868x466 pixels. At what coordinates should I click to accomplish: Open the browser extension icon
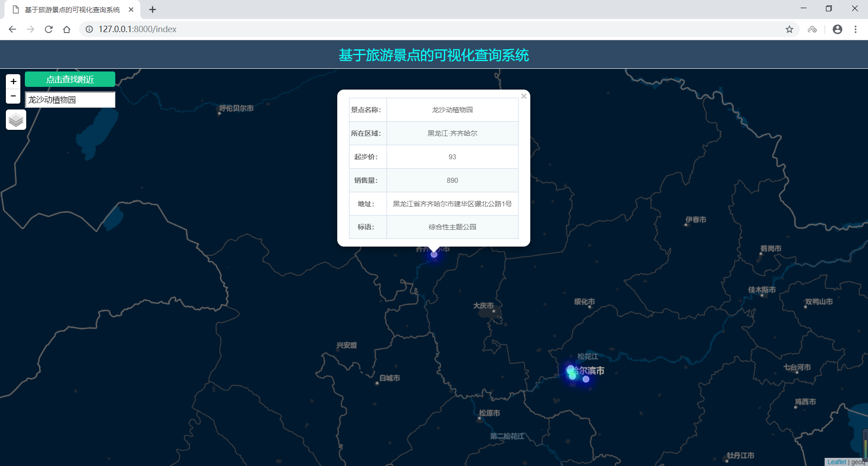click(812, 29)
